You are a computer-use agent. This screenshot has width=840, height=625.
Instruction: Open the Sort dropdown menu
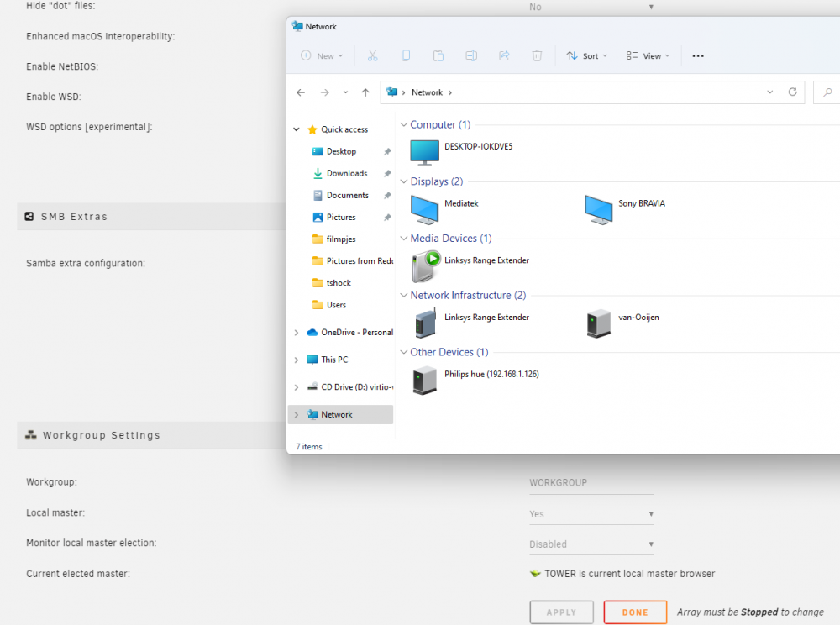pyautogui.click(x=587, y=55)
